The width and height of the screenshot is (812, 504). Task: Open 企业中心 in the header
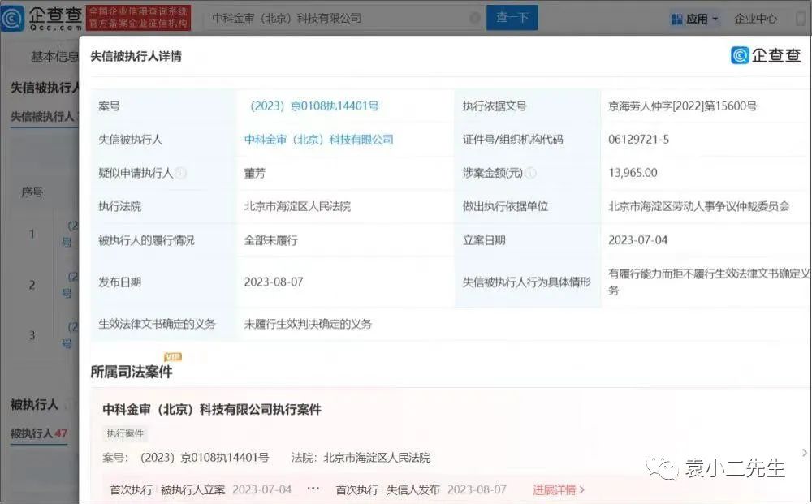pyautogui.click(x=755, y=19)
